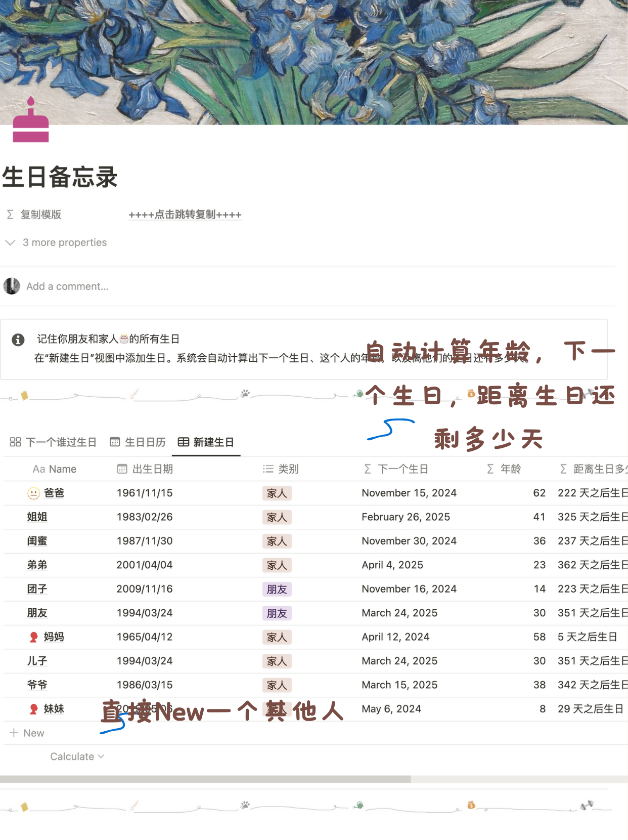Viewport: 628px width, 840px height.
Task: Click the red bust icon beside 妹妹
Action: (34, 709)
